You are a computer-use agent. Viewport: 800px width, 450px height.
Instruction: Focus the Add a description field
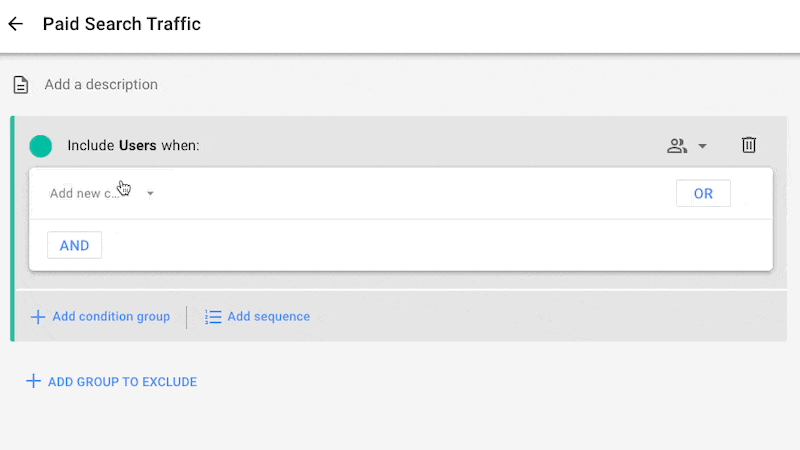(101, 85)
